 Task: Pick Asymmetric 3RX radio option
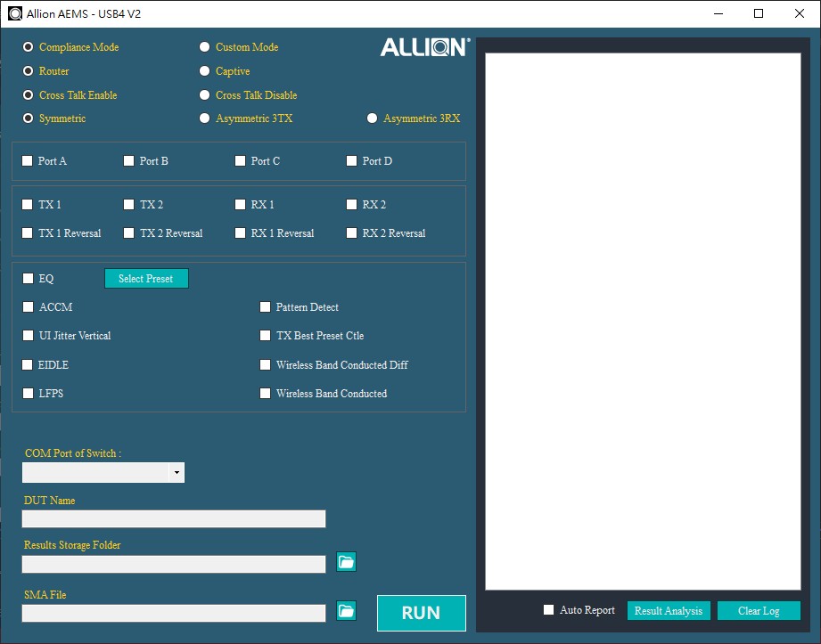pos(372,118)
